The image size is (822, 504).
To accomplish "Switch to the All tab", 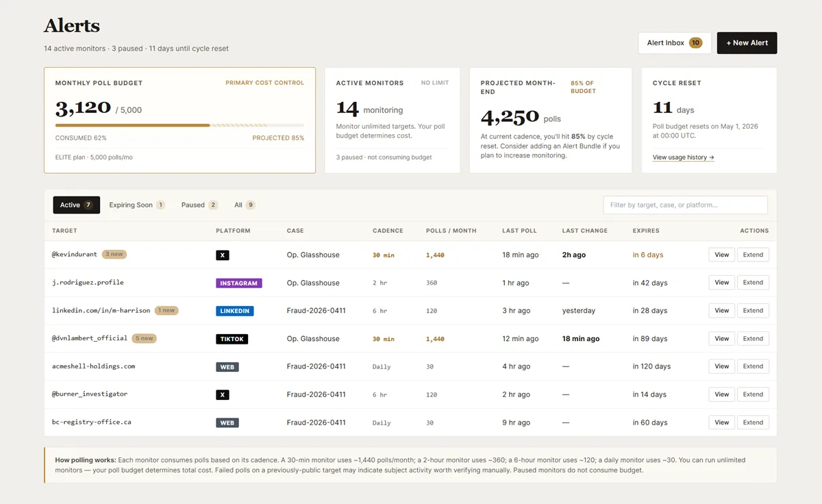I will 245,205.
